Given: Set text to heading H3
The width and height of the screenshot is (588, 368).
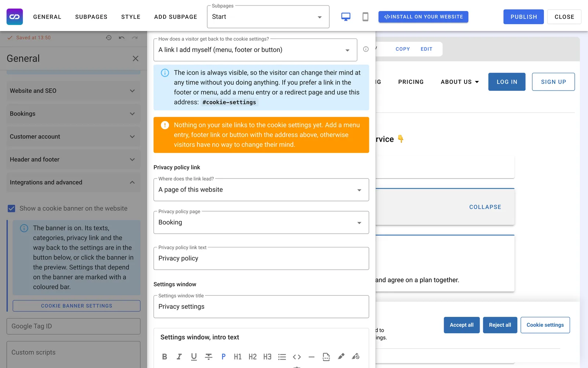Looking at the screenshot, I should click(x=267, y=357).
